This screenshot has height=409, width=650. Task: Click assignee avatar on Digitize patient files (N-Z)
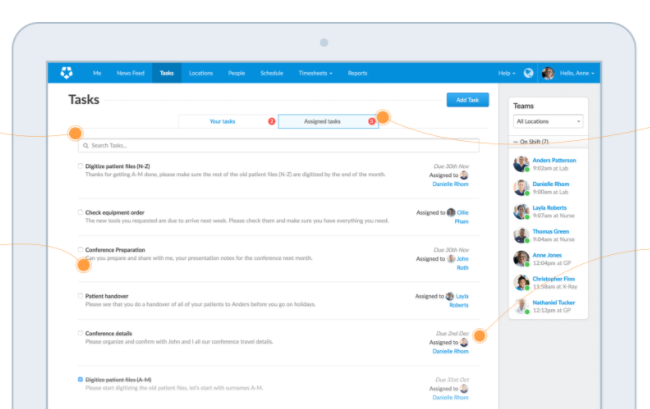(464, 175)
